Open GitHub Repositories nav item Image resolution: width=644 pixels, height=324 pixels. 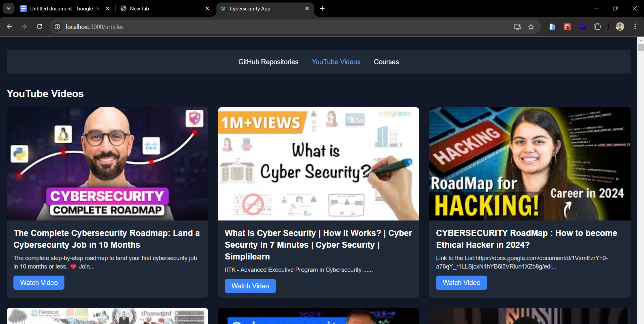point(268,62)
